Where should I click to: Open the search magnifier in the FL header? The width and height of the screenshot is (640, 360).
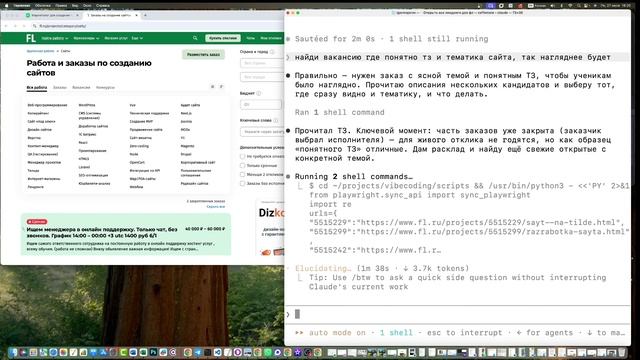tap(195, 38)
